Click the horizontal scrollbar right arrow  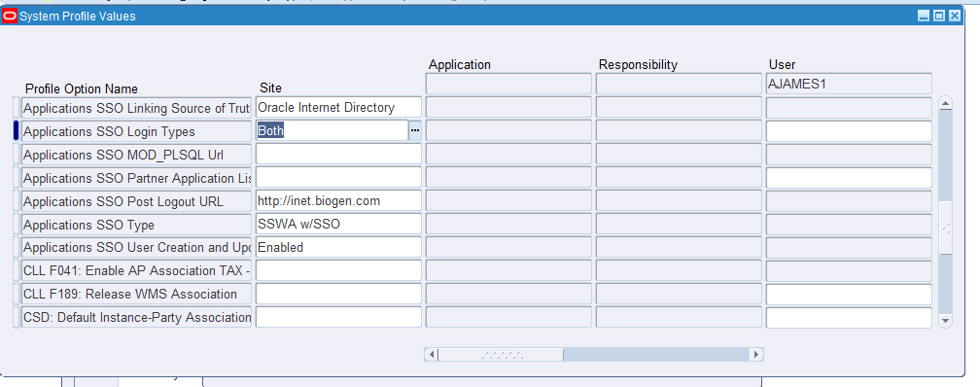pos(756,355)
